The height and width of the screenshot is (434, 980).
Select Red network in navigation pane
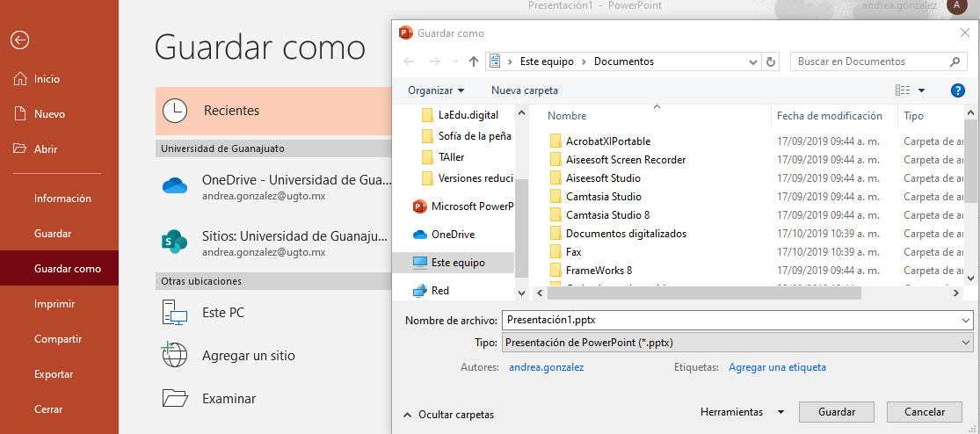432,291
